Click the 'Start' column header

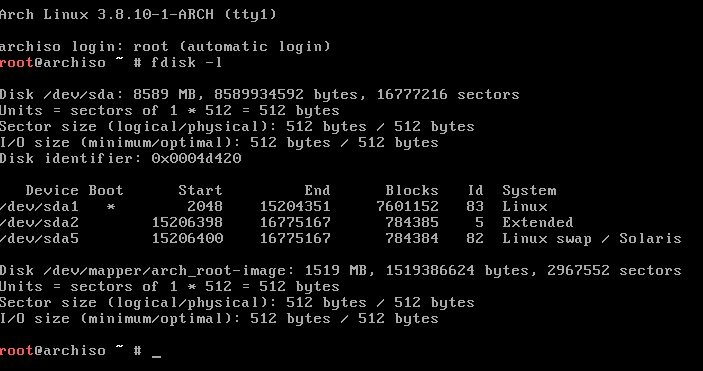tap(200, 191)
